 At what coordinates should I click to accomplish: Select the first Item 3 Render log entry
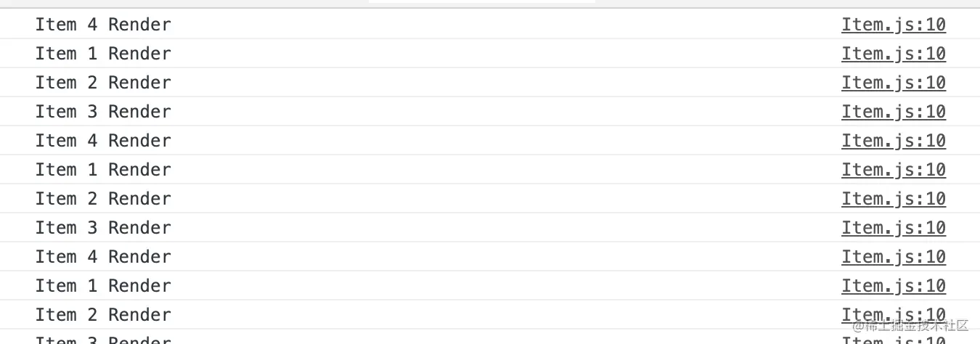(x=103, y=112)
